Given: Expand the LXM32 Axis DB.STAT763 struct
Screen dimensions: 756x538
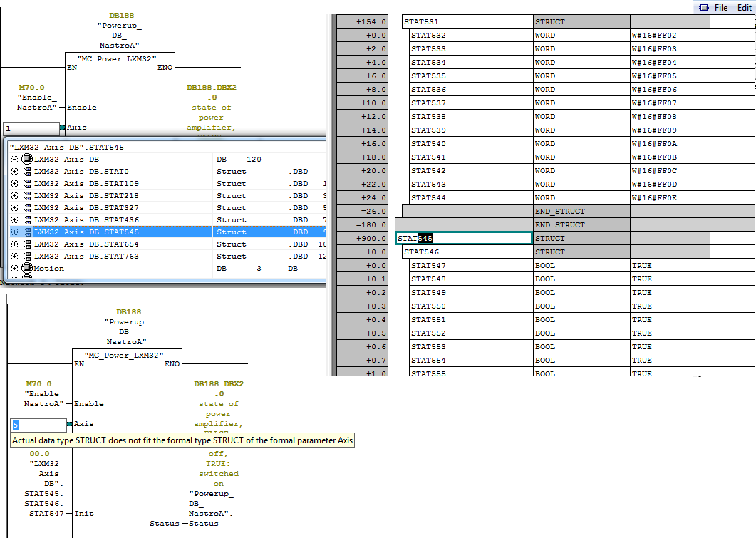Looking at the screenshot, I should (x=14, y=257).
